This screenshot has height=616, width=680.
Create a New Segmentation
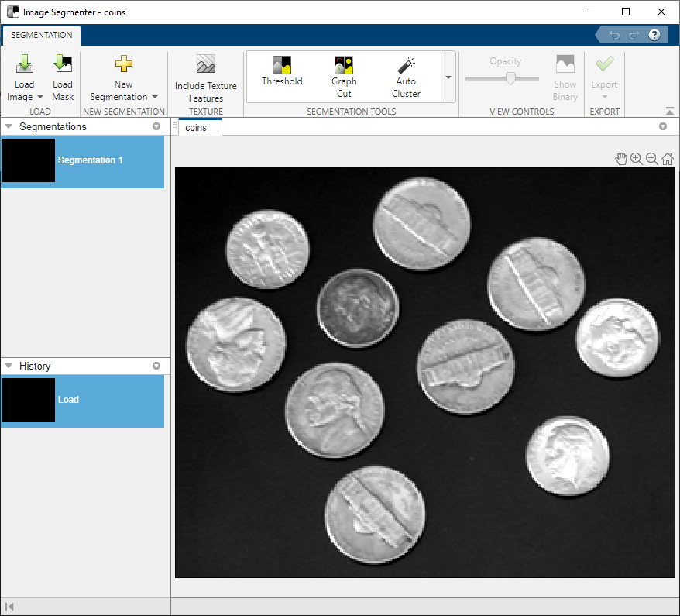tap(123, 65)
